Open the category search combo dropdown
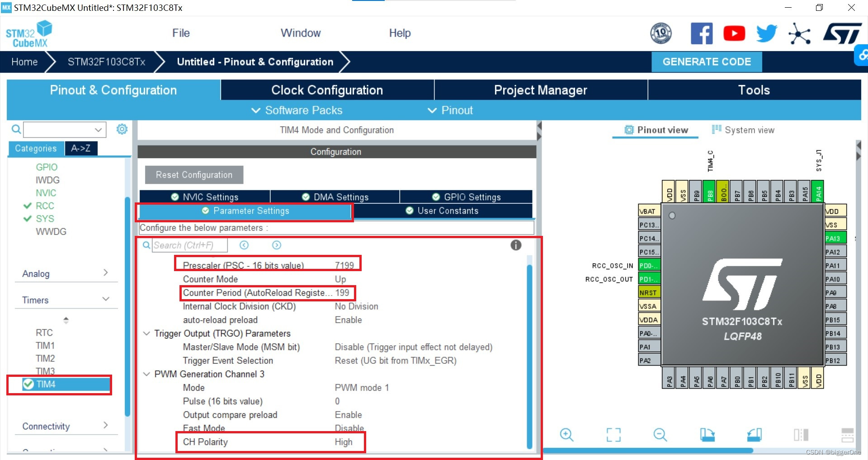The width and height of the screenshot is (868, 460). pyautogui.click(x=99, y=130)
